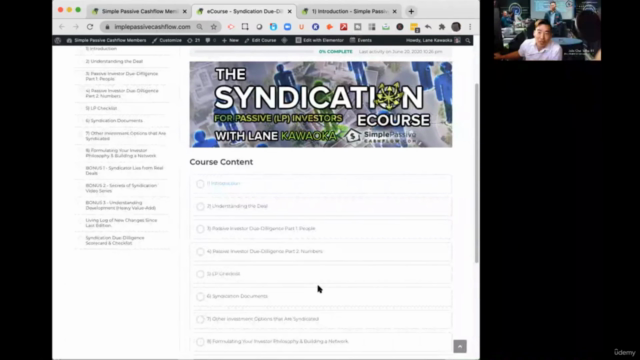Open the blue Zoom camera extension
The height and width of the screenshot is (360, 640).
pos(287,27)
